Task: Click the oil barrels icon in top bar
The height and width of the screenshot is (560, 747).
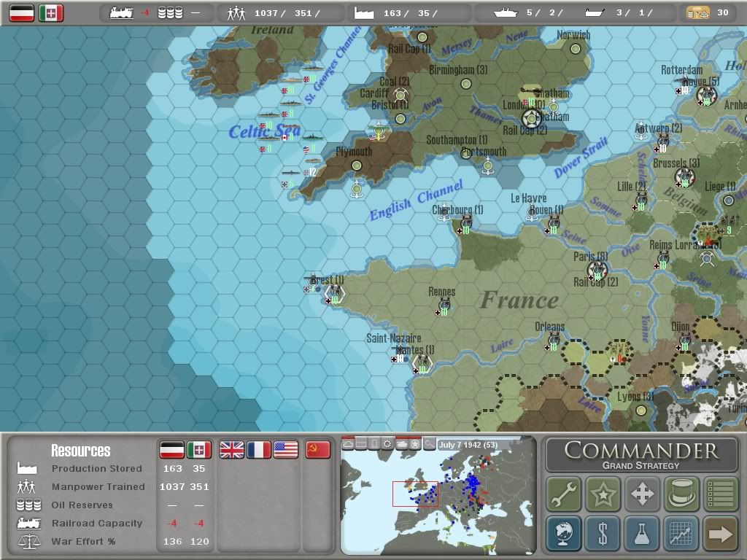Action: coord(171,13)
